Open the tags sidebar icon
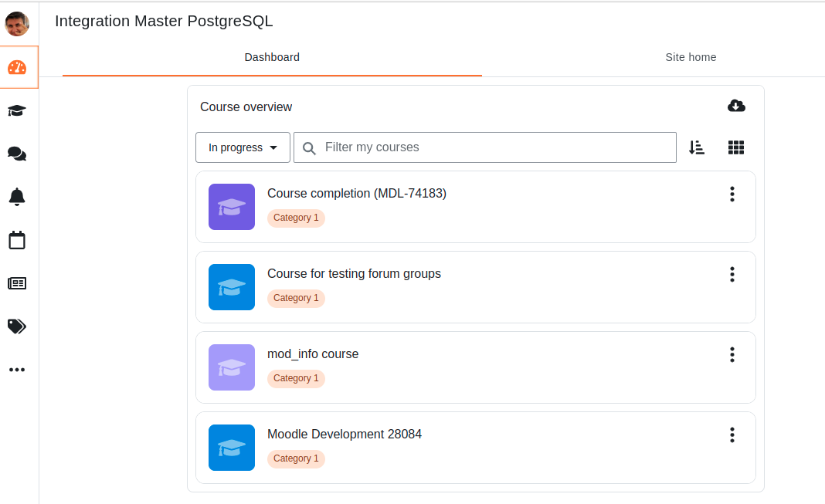Viewport: 825px width, 504px height. pos(17,326)
